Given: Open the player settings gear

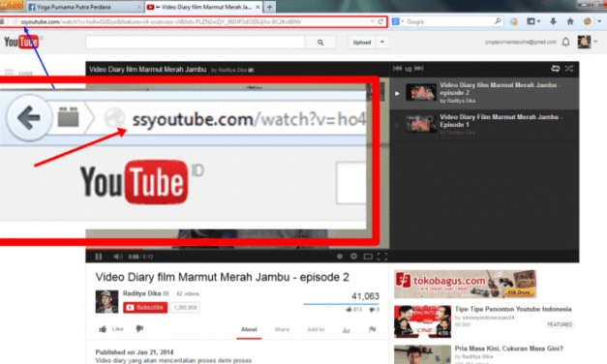Looking at the screenshot, I should pyautogui.click(x=353, y=256).
